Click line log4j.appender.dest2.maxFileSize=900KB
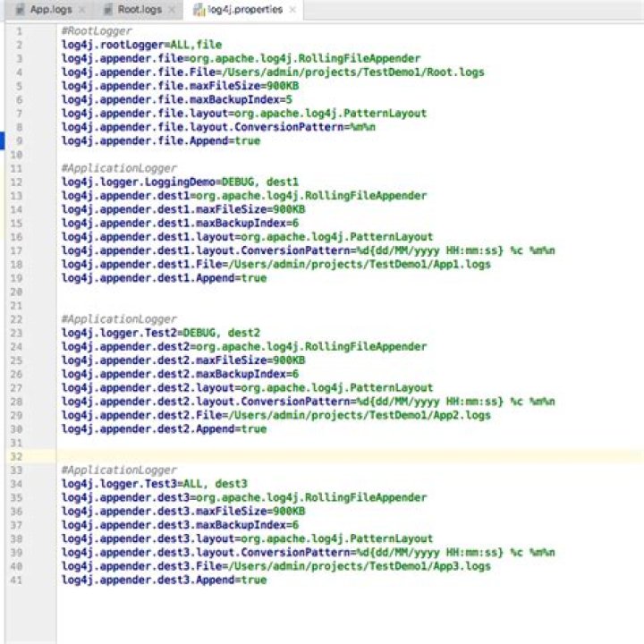This screenshot has width=644, height=644. 183,360
